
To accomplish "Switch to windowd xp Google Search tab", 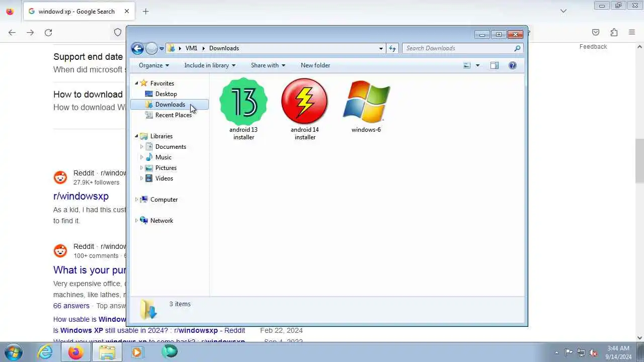I will (x=78, y=11).
